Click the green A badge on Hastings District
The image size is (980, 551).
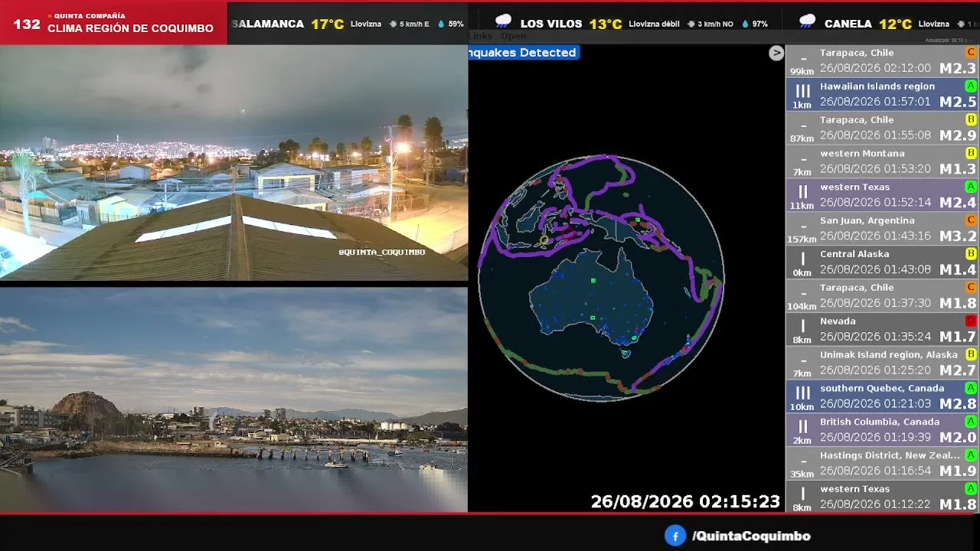pyautogui.click(x=971, y=455)
